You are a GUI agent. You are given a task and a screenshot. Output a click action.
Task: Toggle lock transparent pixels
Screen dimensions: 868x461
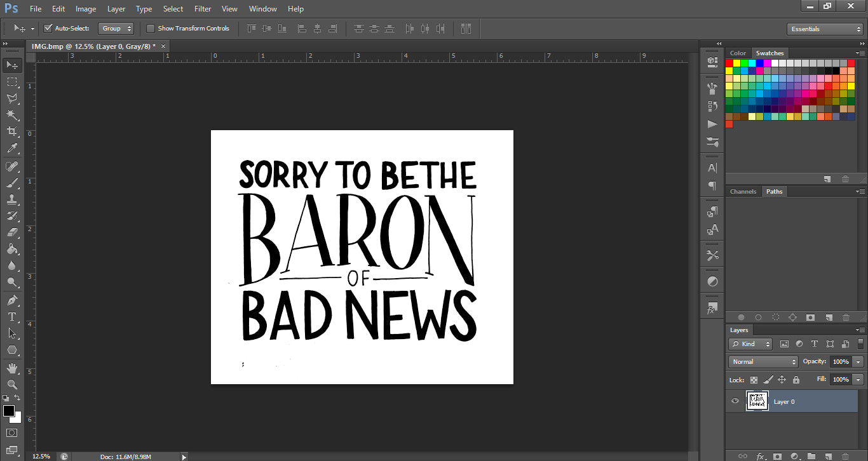(x=754, y=380)
